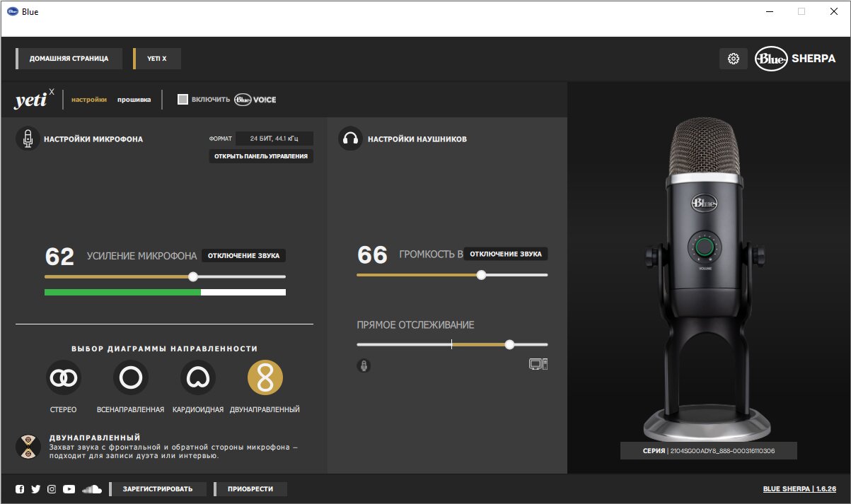Open the YouTube social icon
Image resolution: width=851 pixels, height=504 pixels.
point(69,489)
